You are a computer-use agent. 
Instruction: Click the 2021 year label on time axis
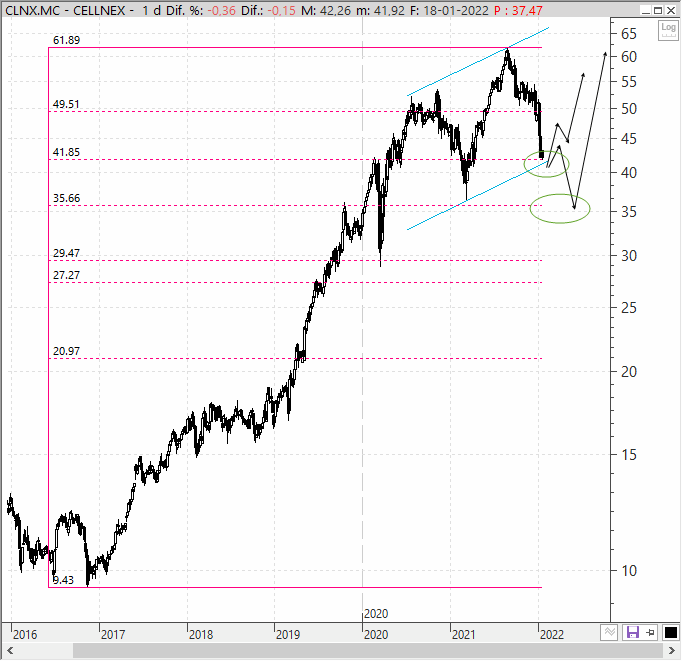pyautogui.click(x=464, y=634)
